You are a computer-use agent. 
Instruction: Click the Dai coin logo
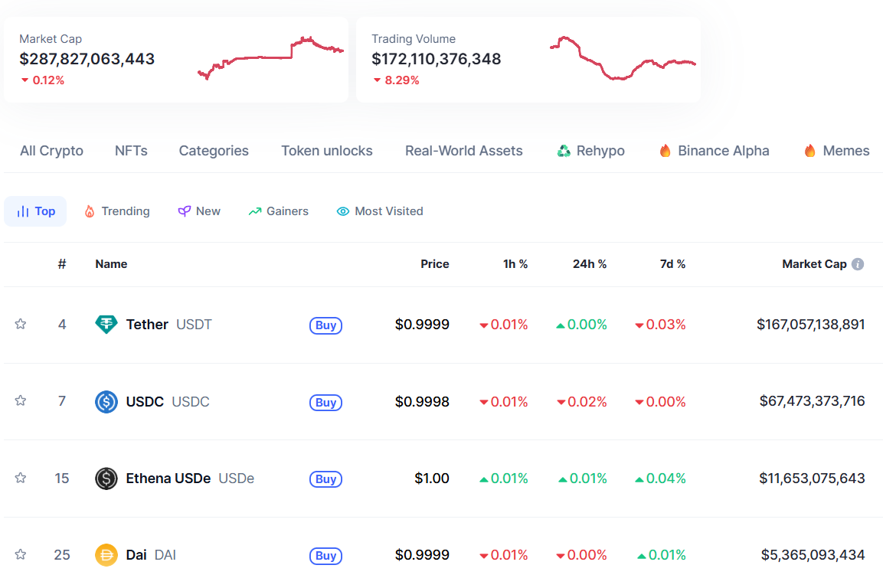[x=106, y=555]
